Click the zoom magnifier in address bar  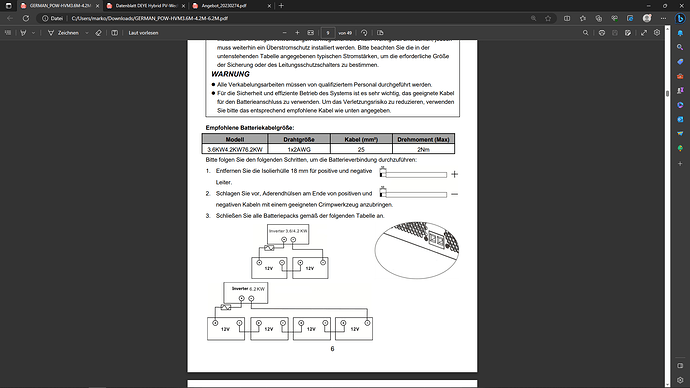533,18
